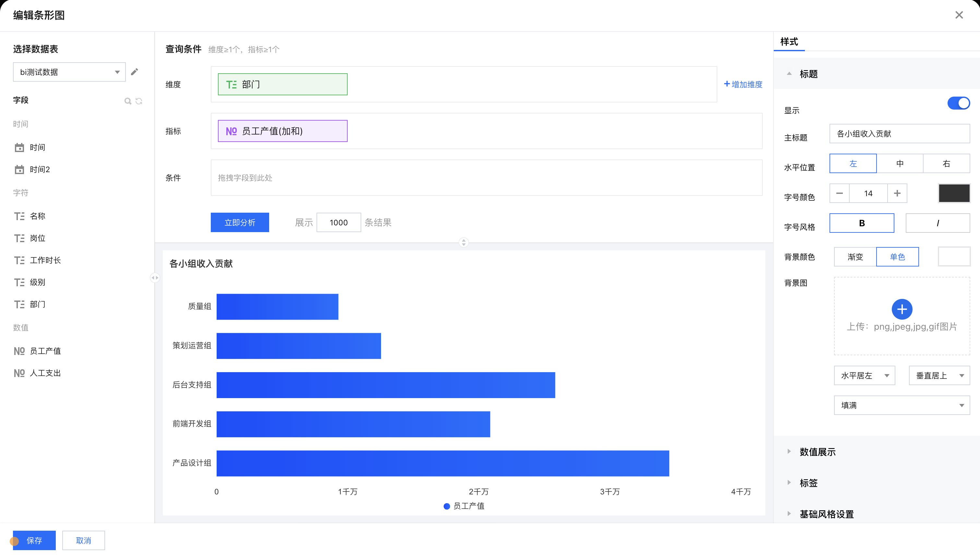Screen dimensions: 980x555
Task: Click the 主标题 text input field
Action: [x=899, y=134]
